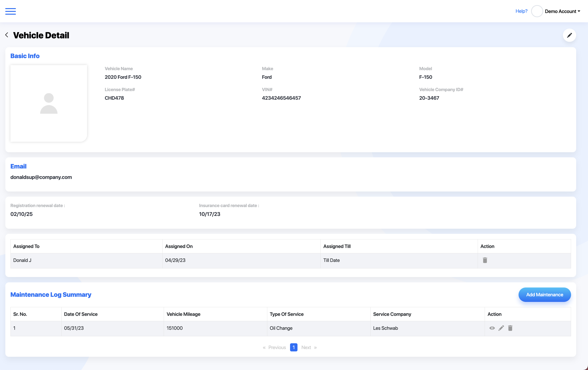The height and width of the screenshot is (370, 588).
Task: Click the Add Maintenance button
Action: (545, 294)
